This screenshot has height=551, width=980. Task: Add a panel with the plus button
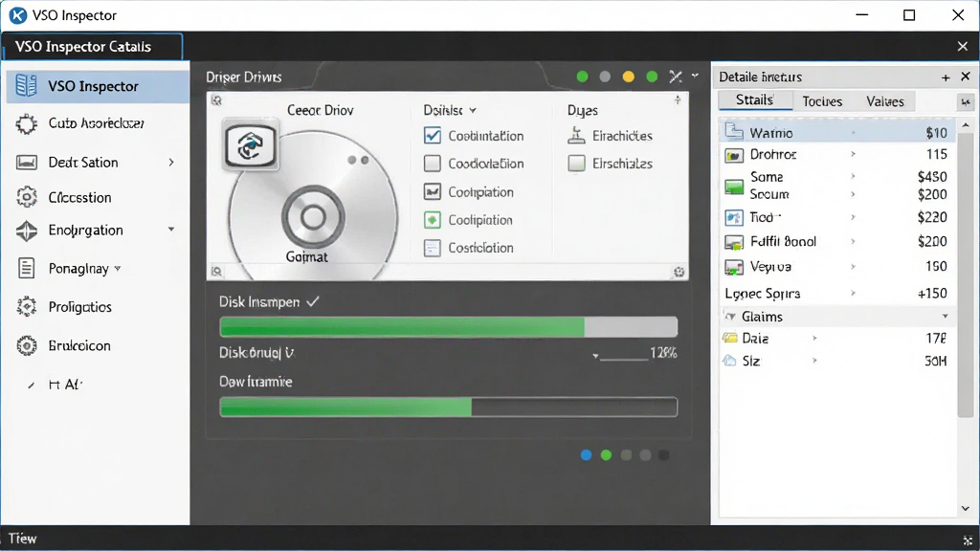pos(946,77)
